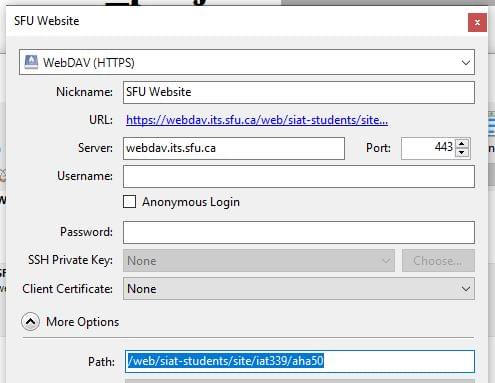Screen dimensions: 495x383
Task: Collapse the More Options section
Action: [30, 322]
